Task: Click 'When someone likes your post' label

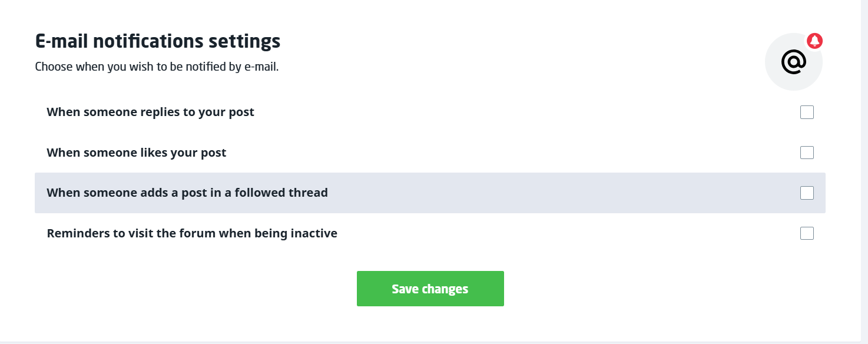Action: pyautogui.click(x=136, y=153)
